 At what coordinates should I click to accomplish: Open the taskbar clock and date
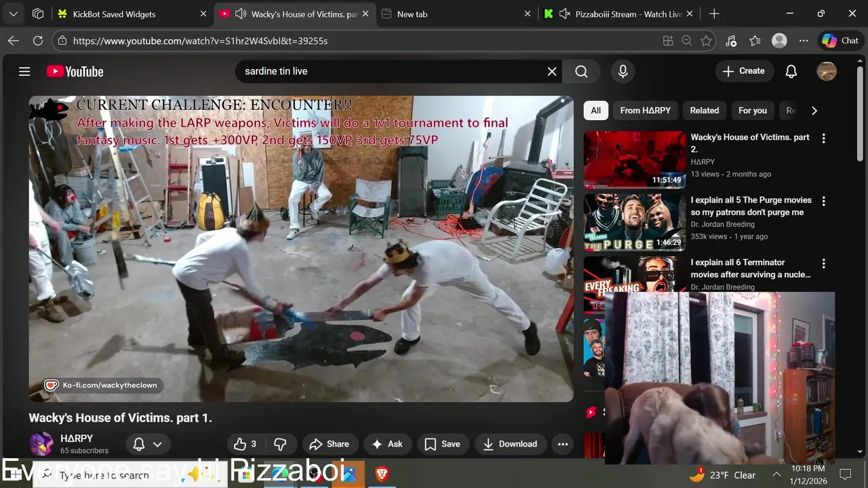click(807, 474)
